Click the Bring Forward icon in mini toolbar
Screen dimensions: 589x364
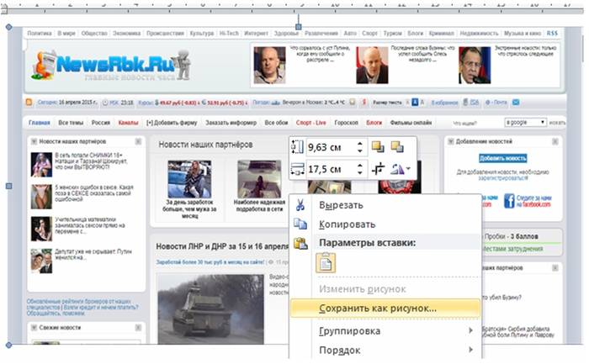pyautogui.click(x=378, y=147)
